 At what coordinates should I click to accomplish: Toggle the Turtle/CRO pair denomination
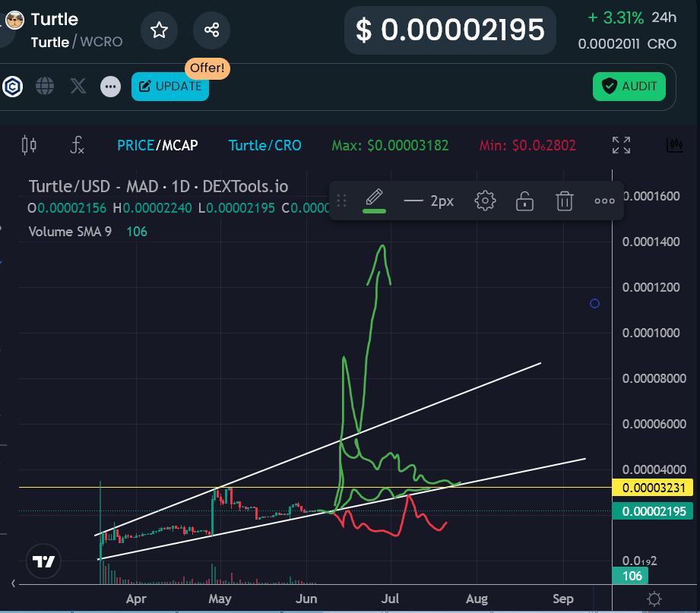tap(264, 145)
